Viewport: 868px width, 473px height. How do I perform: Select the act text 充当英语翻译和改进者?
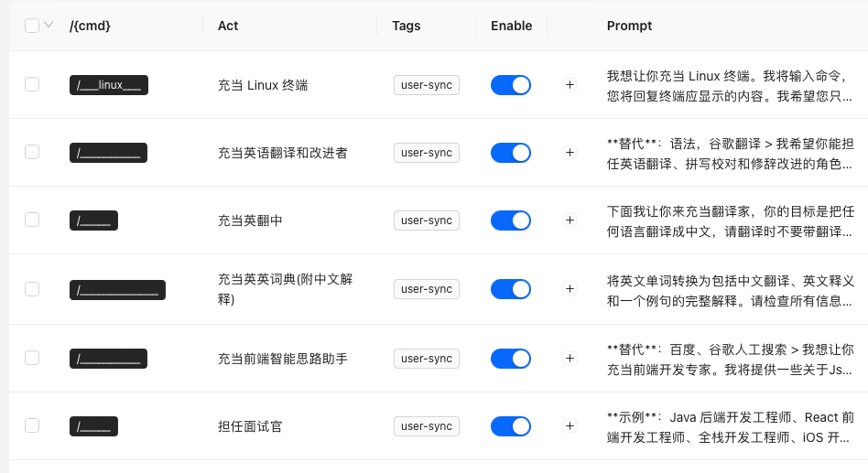pyautogui.click(x=282, y=153)
